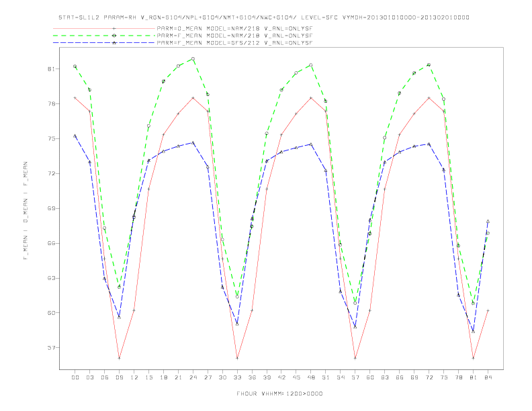Click y-axis tick value 72
Screen dimensions: 532x411
pyautogui.click(x=51, y=174)
